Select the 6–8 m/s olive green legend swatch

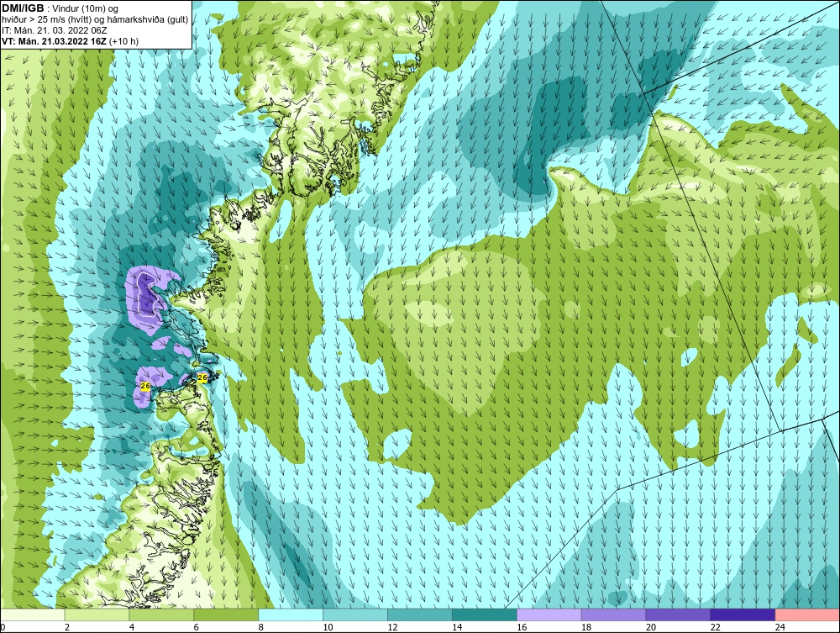click(x=226, y=615)
